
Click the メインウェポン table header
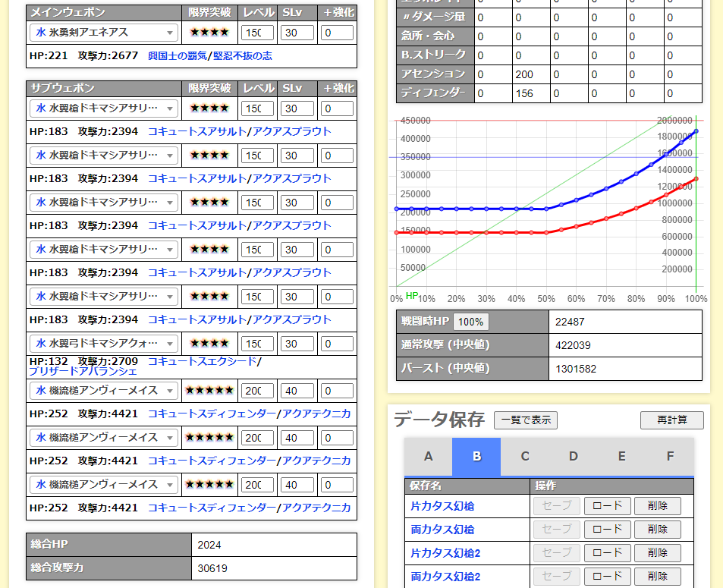[x=104, y=13]
